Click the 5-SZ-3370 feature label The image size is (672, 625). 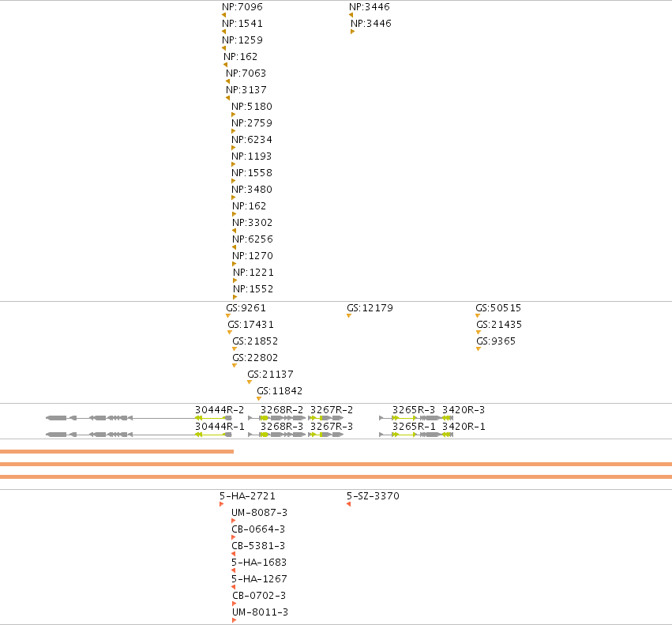(x=373, y=496)
